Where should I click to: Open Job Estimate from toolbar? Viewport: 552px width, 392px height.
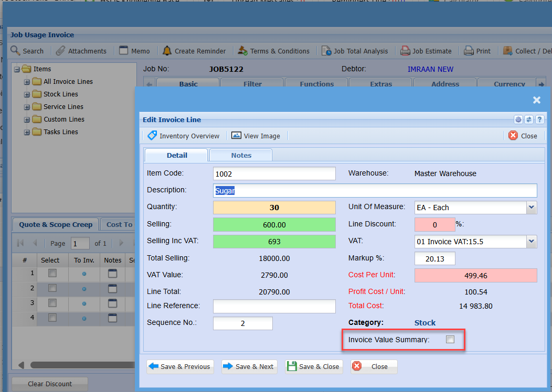click(x=426, y=51)
